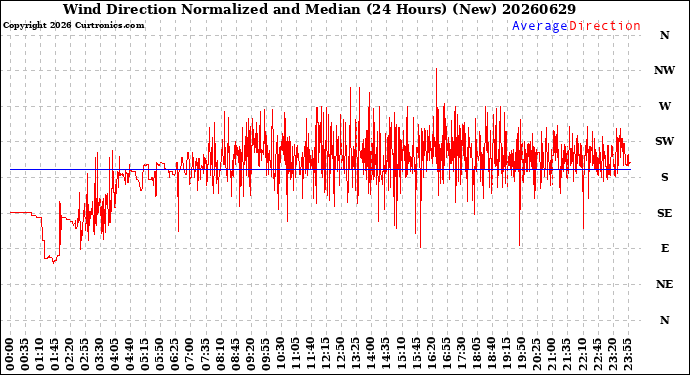Click the red 'Direction' legend label

tap(605, 26)
